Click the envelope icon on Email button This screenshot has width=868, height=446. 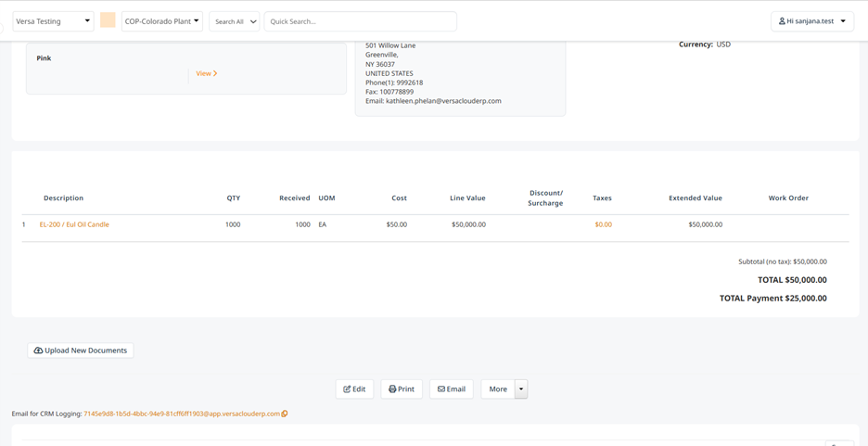tap(441, 389)
